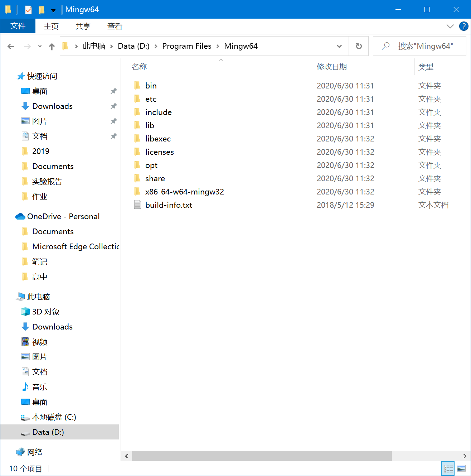
Task: Expand the arrow after Program Files breadcrumb
Action: tap(218, 46)
